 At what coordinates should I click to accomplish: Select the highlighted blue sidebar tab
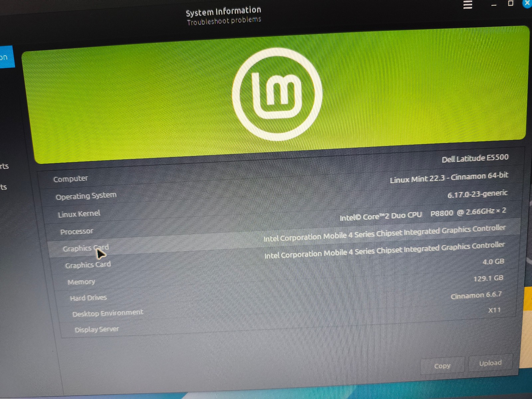(x=7, y=57)
